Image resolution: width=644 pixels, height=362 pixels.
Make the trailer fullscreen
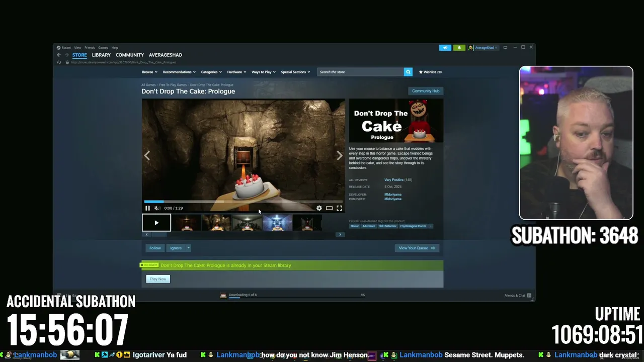(x=339, y=208)
